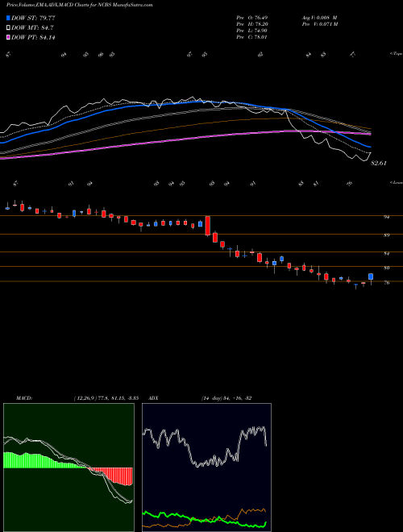The width and height of the screenshot is (403, 532).
Task: Click the 82.61 price label on EMA chart
Action: point(379,163)
